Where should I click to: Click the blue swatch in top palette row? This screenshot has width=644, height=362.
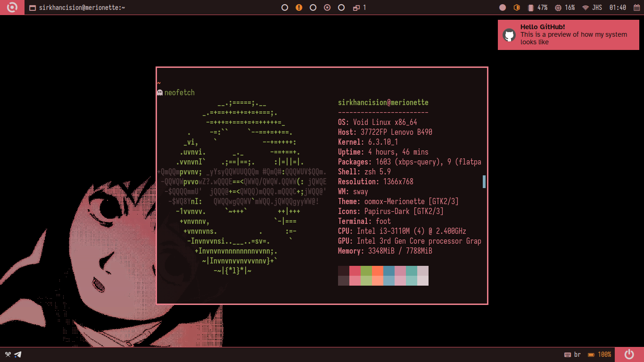389,271
